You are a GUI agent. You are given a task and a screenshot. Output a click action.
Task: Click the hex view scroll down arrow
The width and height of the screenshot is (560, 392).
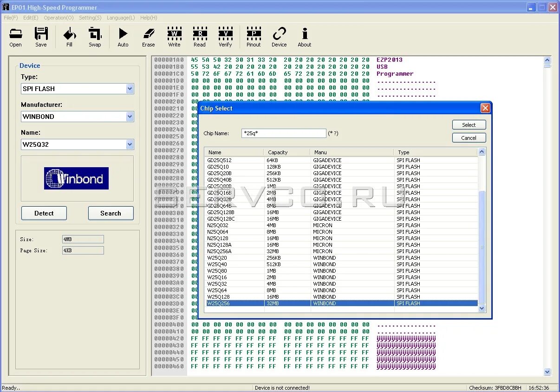547,372
